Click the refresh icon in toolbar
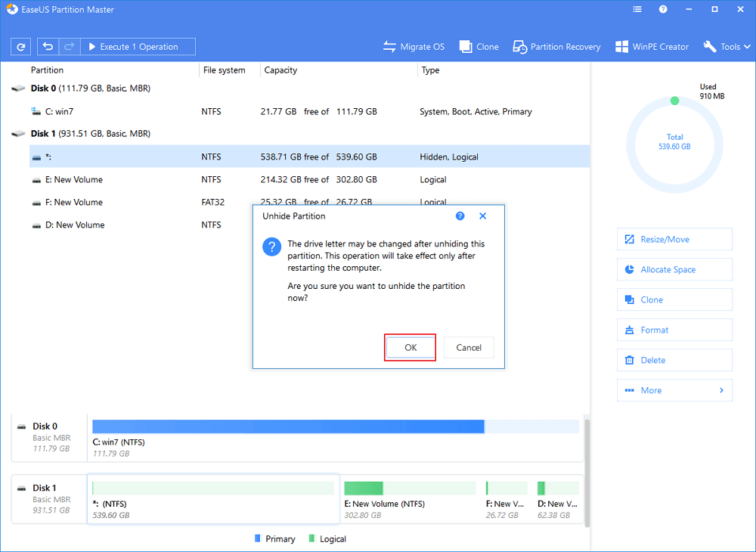 pyautogui.click(x=20, y=47)
